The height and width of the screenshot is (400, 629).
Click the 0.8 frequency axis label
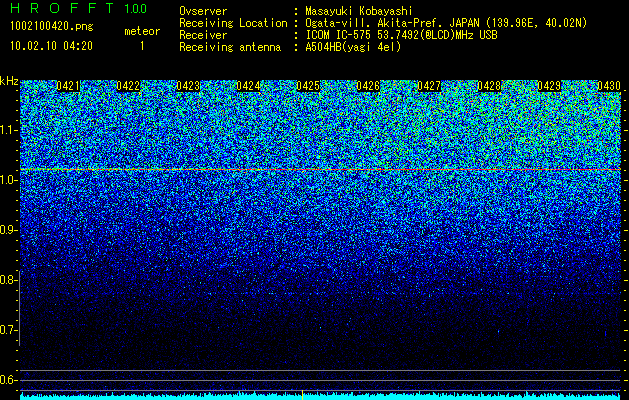tap(7, 280)
